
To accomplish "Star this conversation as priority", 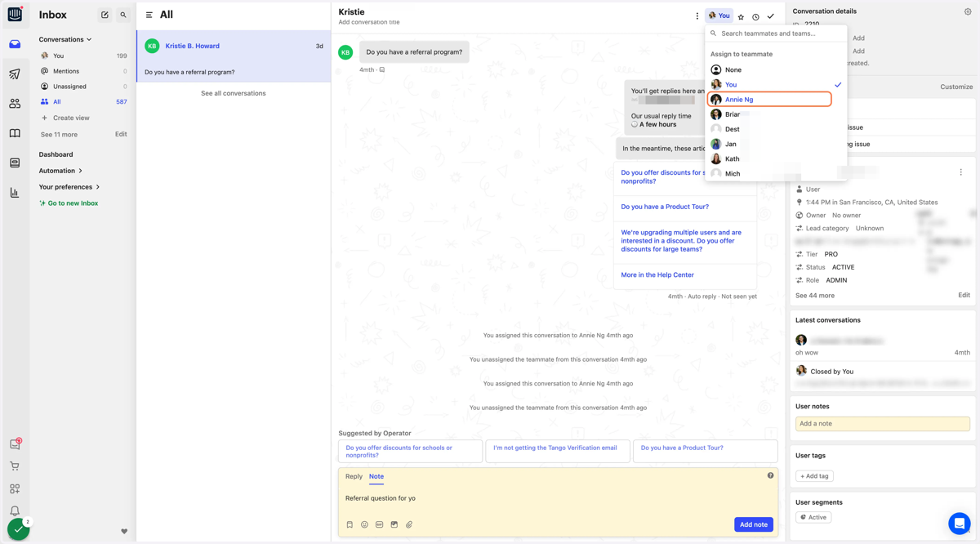I will pyautogui.click(x=741, y=16).
